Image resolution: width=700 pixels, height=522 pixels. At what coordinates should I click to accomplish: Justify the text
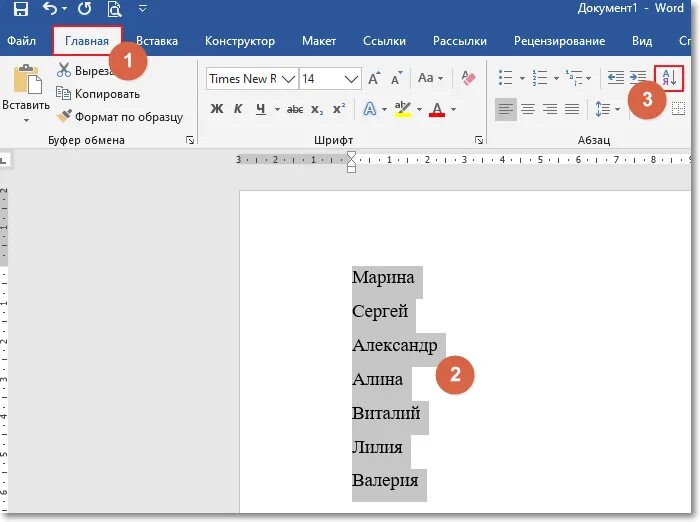click(x=572, y=109)
